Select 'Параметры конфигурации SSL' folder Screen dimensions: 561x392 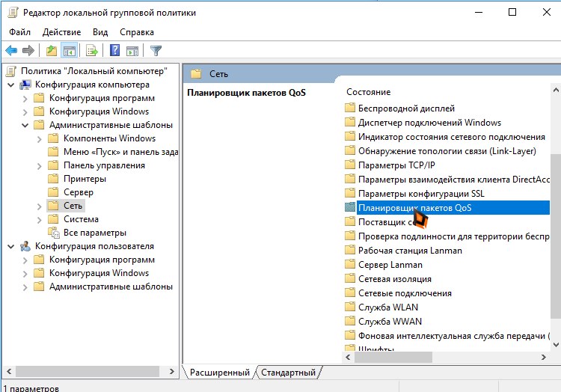coord(421,194)
